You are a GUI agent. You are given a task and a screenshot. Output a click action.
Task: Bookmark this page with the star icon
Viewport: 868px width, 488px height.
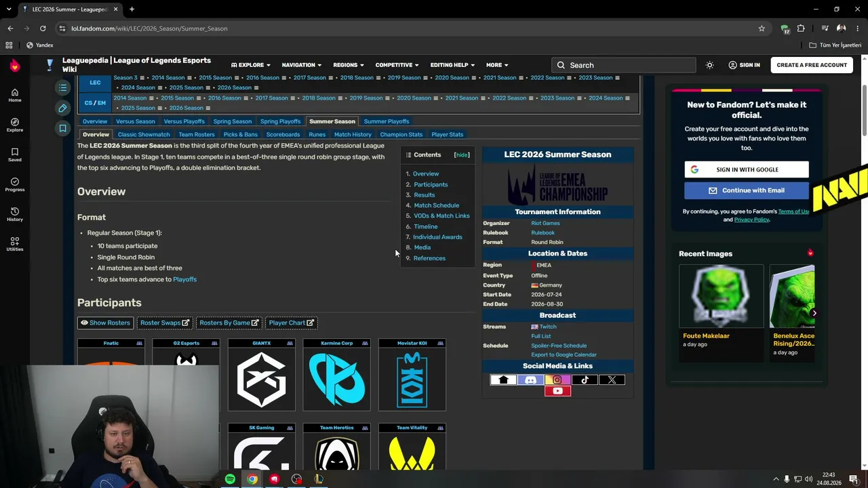(x=762, y=28)
